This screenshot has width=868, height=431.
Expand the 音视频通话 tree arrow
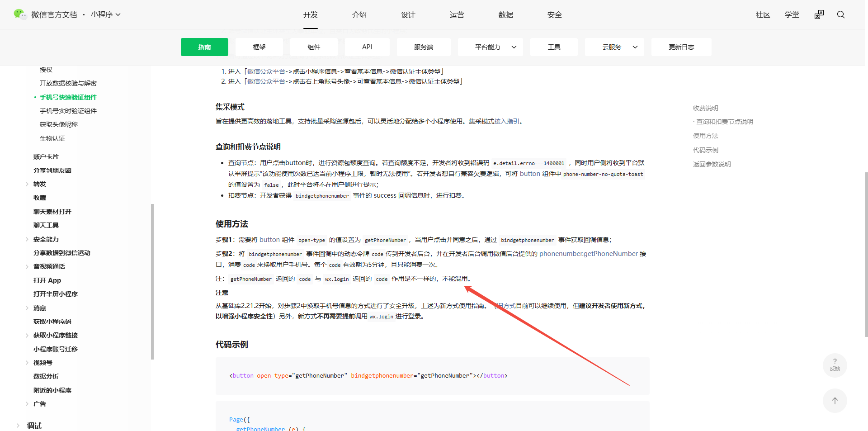pyautogui.click(x=27, y=266)
